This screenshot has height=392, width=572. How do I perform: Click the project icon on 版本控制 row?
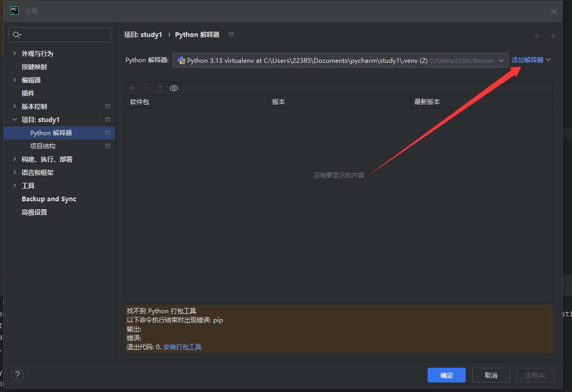point(108,106)
